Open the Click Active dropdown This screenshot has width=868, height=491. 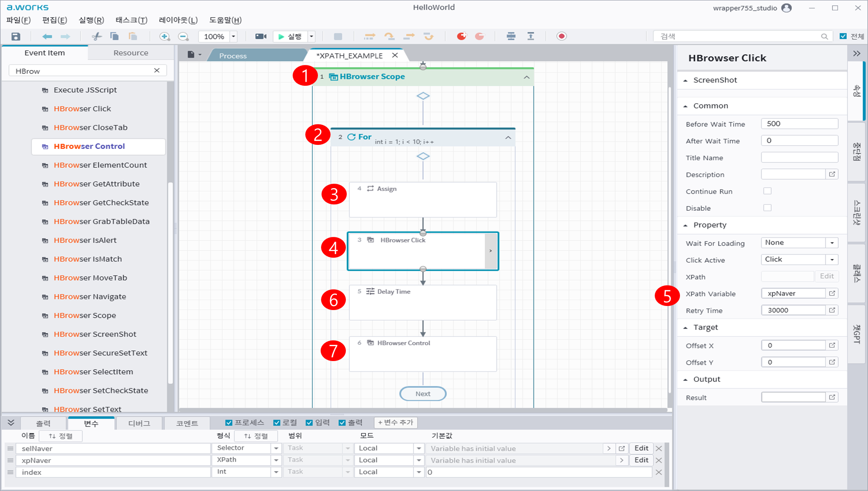pyautogui.click(x=832, y=259)
